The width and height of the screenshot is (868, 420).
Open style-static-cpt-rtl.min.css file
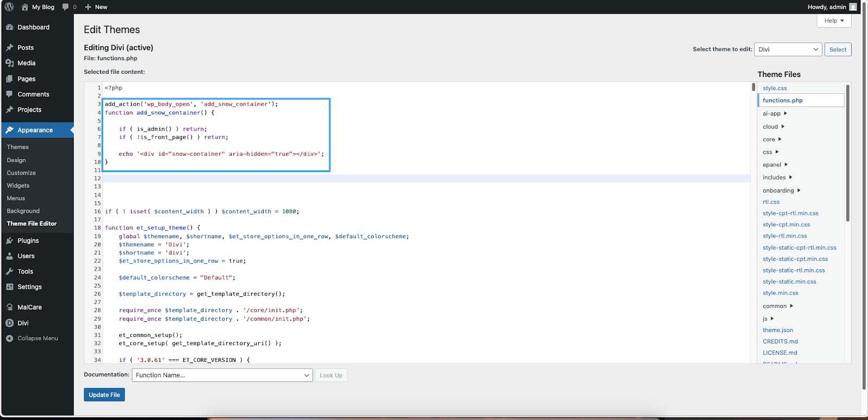[x=799, y=247]
